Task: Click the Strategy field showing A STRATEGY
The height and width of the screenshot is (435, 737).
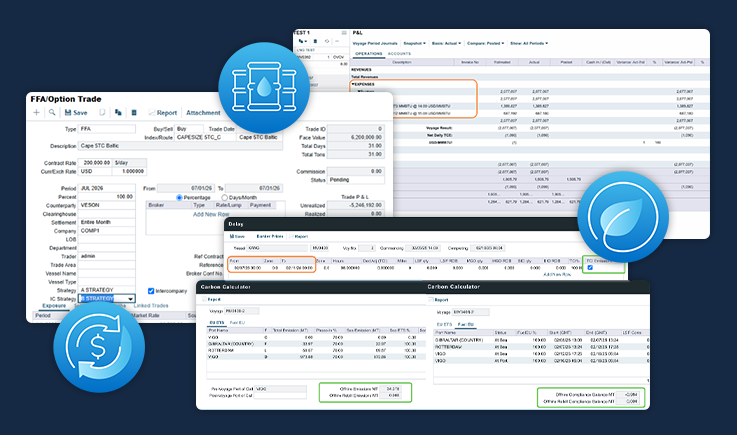Action: pyautogui.click(x=107, y=290)
